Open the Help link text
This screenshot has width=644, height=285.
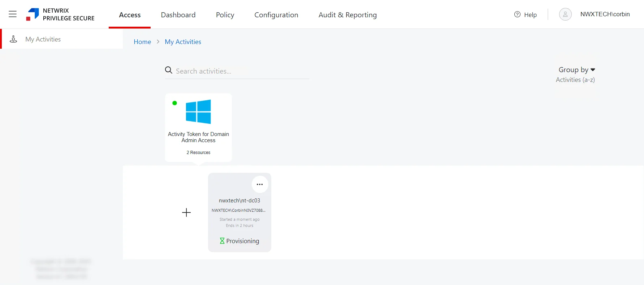pyautogui.click(x=530, y=15)
